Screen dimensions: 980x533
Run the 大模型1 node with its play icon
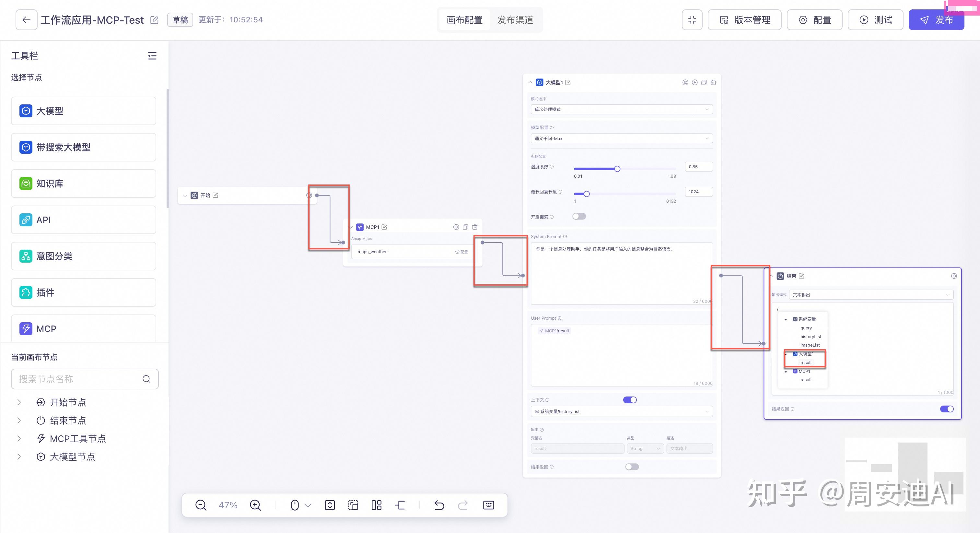(x=695, y=83)
